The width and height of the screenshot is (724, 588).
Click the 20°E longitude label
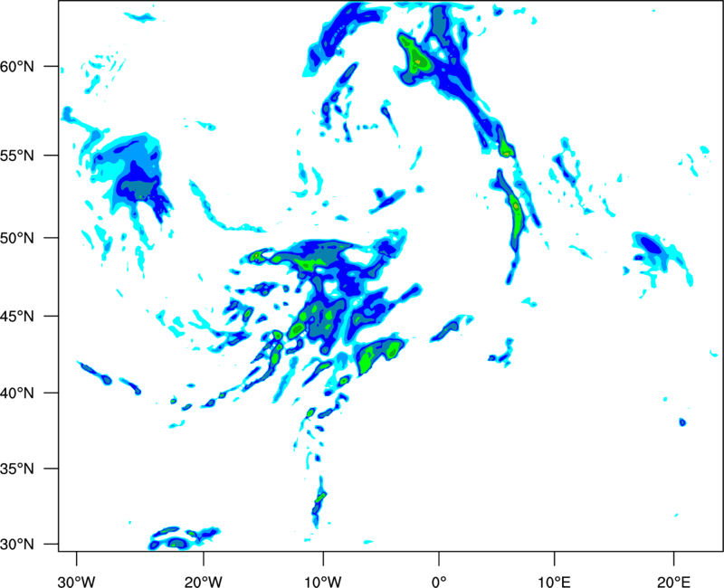(x=673, y=582)
